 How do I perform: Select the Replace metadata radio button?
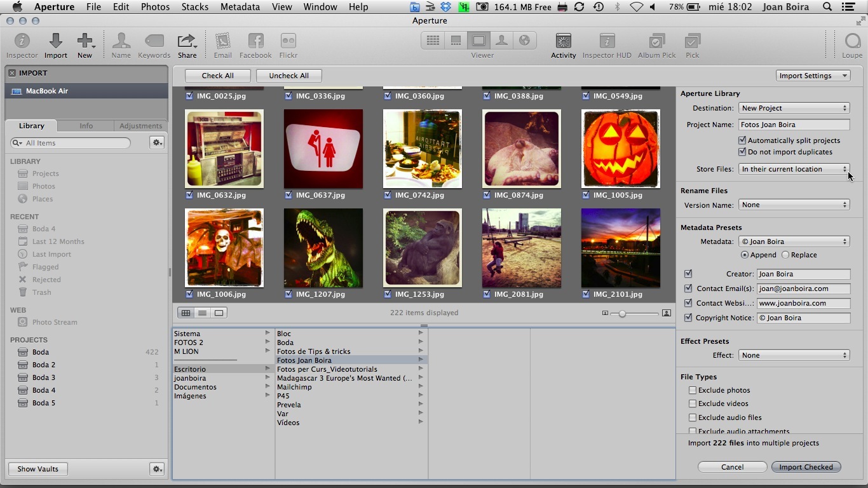click(x=785, y=255)
